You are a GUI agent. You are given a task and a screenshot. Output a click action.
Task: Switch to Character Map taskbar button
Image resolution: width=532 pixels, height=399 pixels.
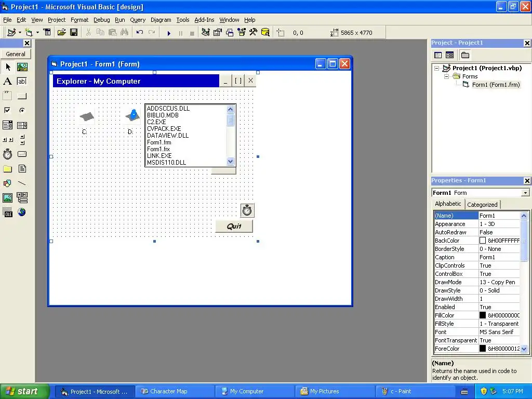174,392
